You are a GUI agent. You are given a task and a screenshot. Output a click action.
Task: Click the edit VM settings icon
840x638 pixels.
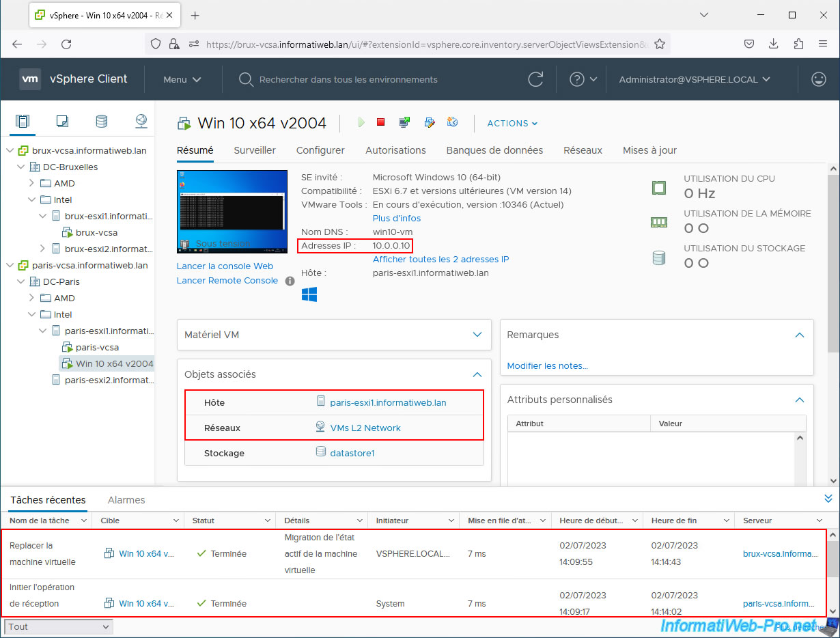(x=429, y=122)
